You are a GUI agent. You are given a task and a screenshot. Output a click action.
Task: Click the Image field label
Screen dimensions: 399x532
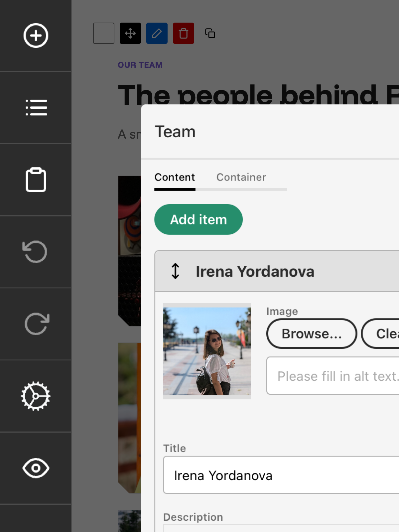point(282,311)
